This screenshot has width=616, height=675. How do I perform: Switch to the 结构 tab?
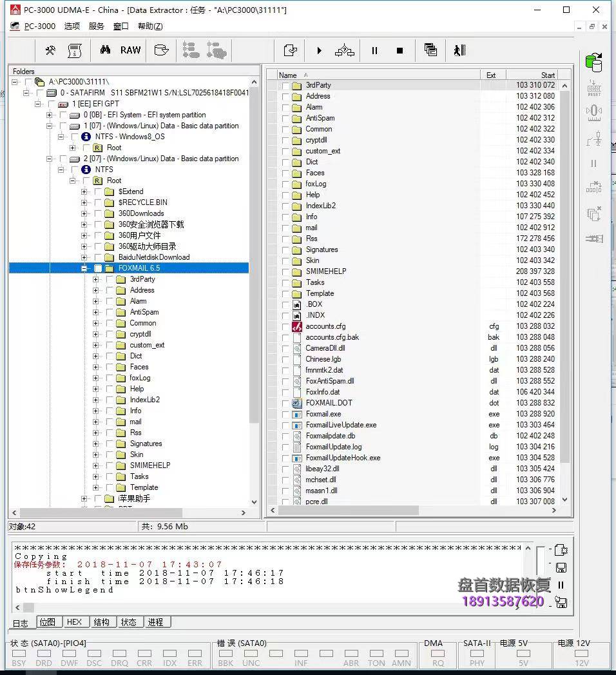(x=102, y=622)
